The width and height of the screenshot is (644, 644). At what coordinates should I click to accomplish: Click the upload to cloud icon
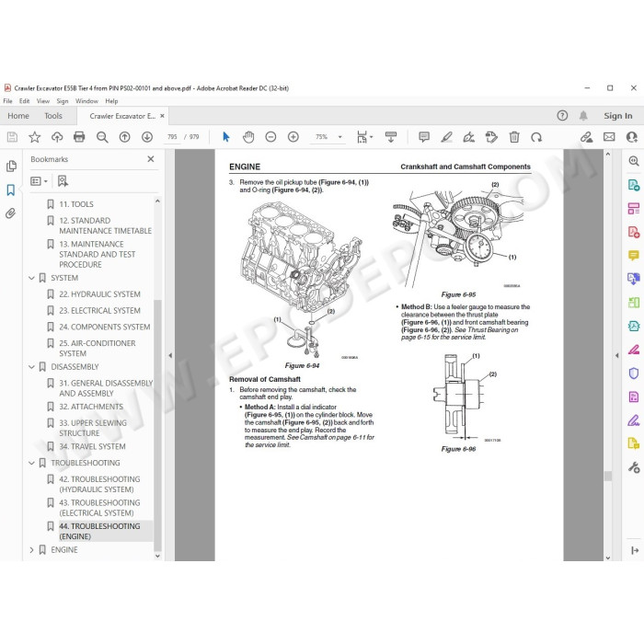click(57, 137)
